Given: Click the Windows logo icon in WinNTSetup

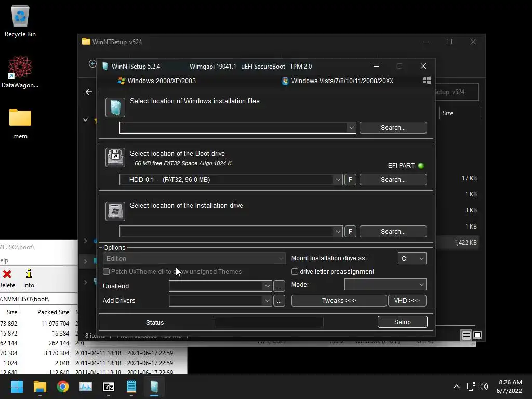Looking at the screenshot, I should (427, 81).
